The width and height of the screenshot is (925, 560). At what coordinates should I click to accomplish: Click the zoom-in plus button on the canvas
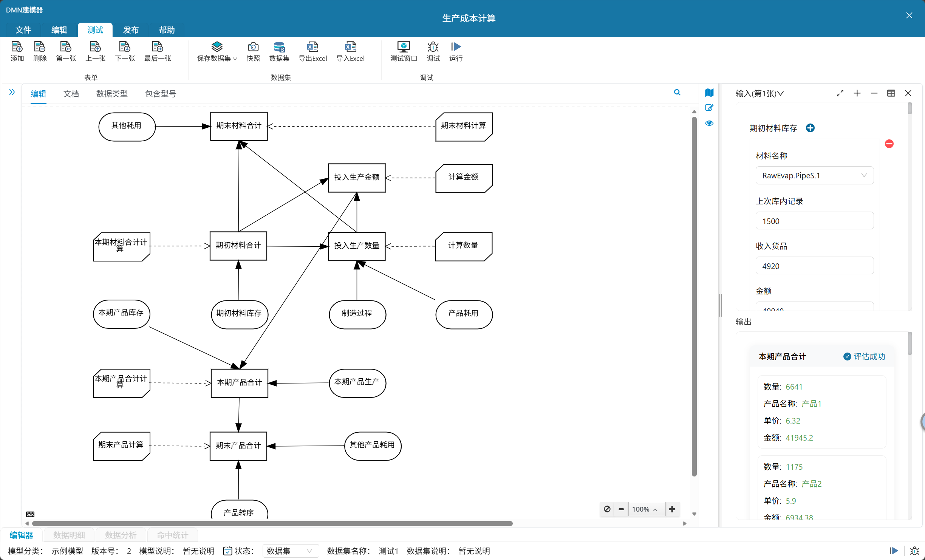[x=672, y=509]
